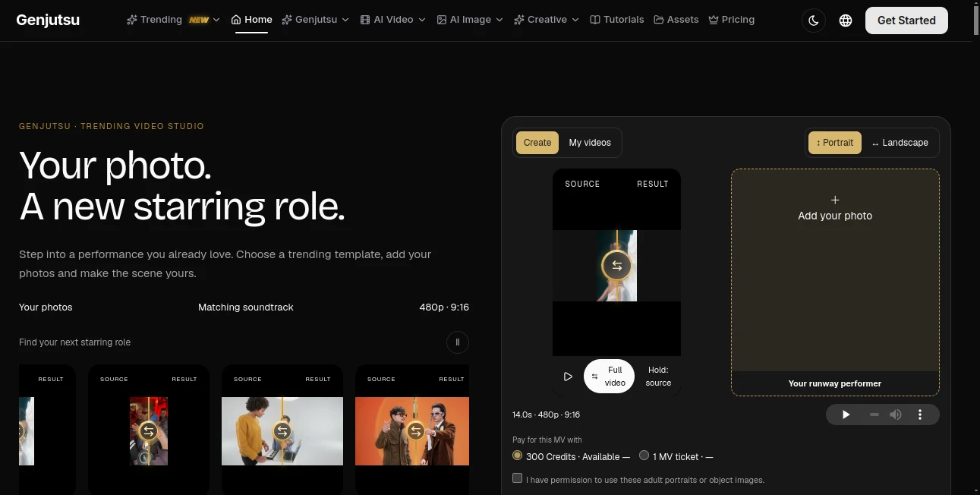Toggle Hold: source view

pyautogui.click(x=658, y=377)
